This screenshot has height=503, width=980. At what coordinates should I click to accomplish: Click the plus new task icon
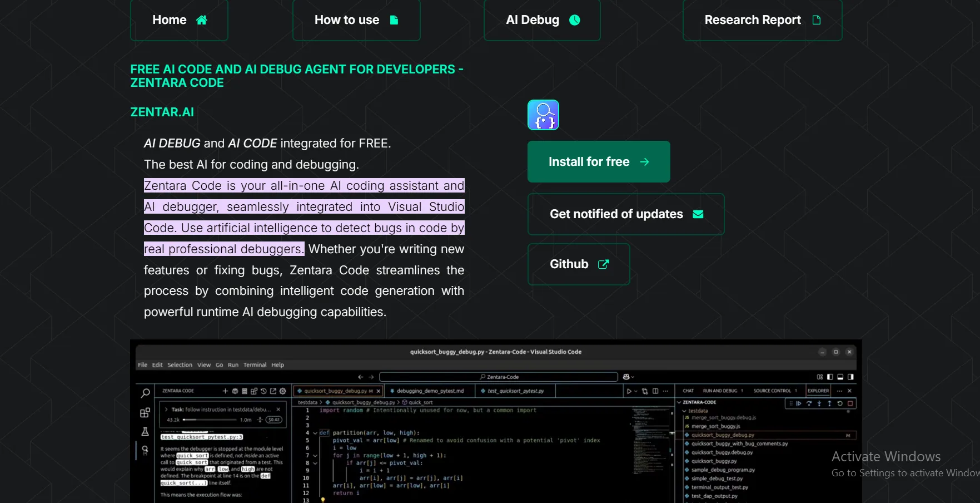225,391
